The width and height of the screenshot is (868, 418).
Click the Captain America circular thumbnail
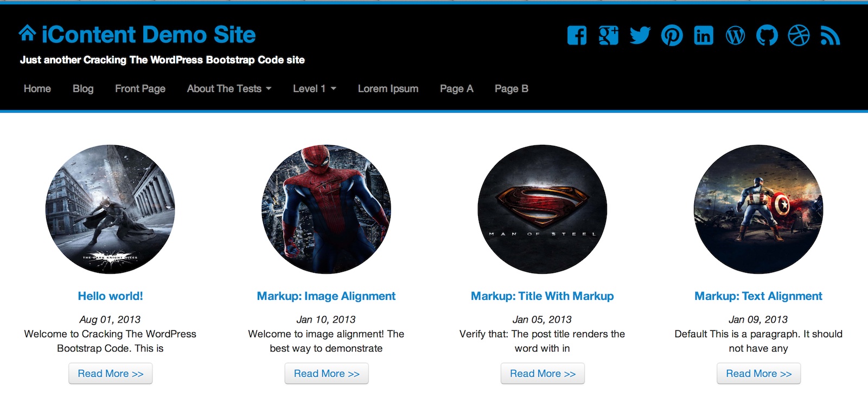tap(758, 209)
